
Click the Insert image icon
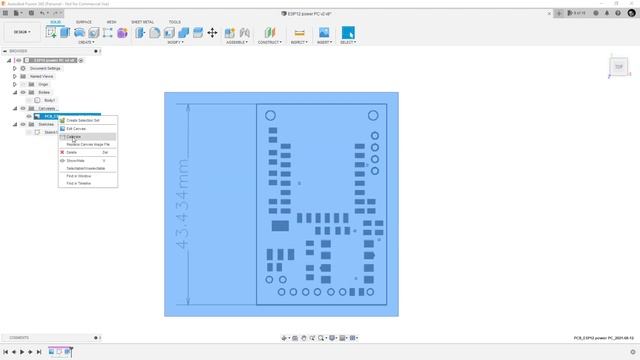[x=324, y=33]
